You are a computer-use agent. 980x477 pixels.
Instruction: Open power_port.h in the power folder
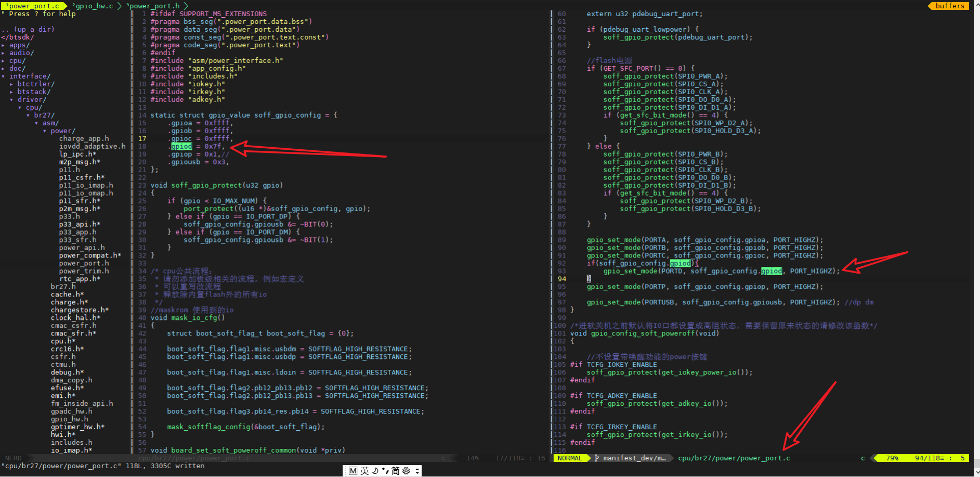click(x=84, y=263)
